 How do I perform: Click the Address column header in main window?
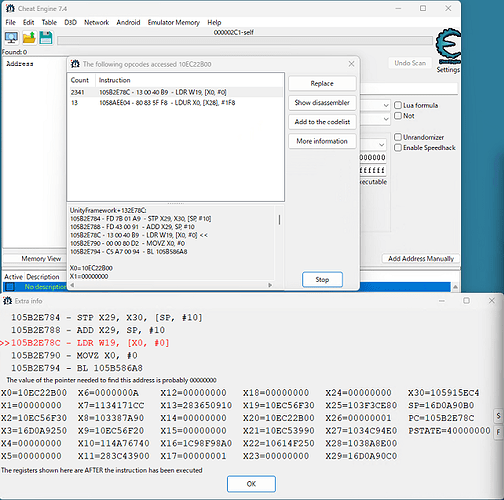(x=20, y=63)
